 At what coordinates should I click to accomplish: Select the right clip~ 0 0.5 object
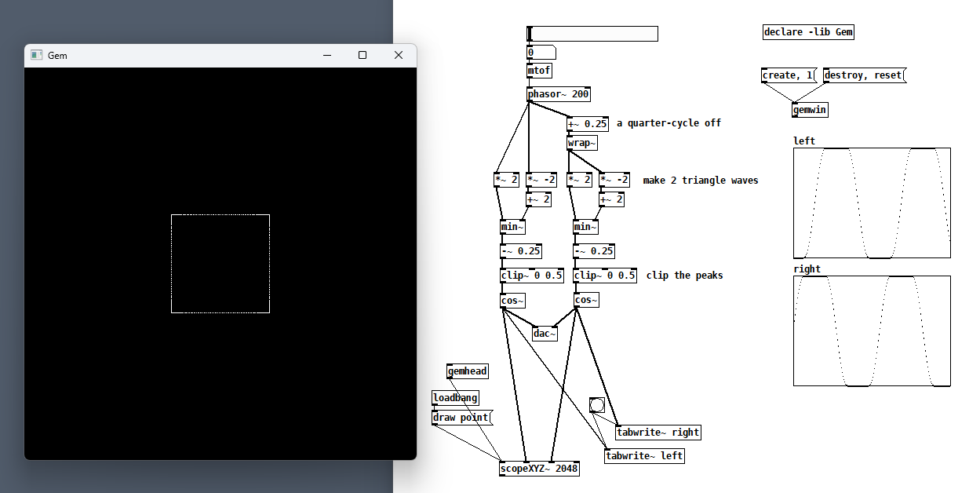coord(605,276)
